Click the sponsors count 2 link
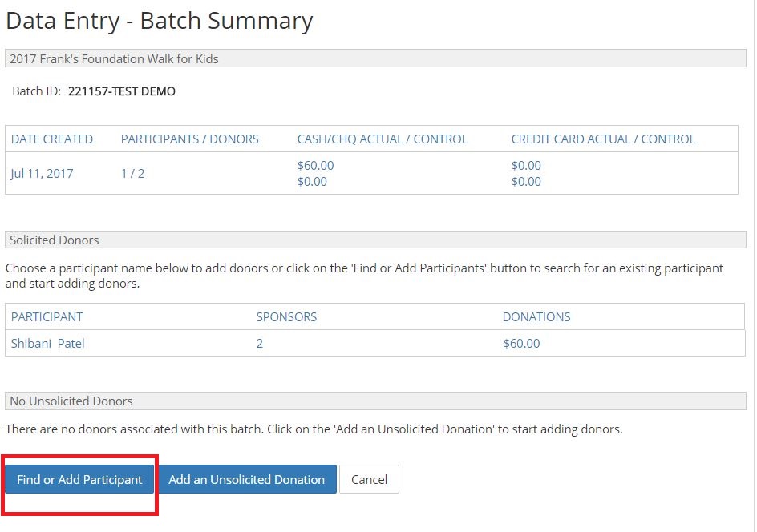Image resolution: width=757 pixels, height=532 pixels. [260, 344]
